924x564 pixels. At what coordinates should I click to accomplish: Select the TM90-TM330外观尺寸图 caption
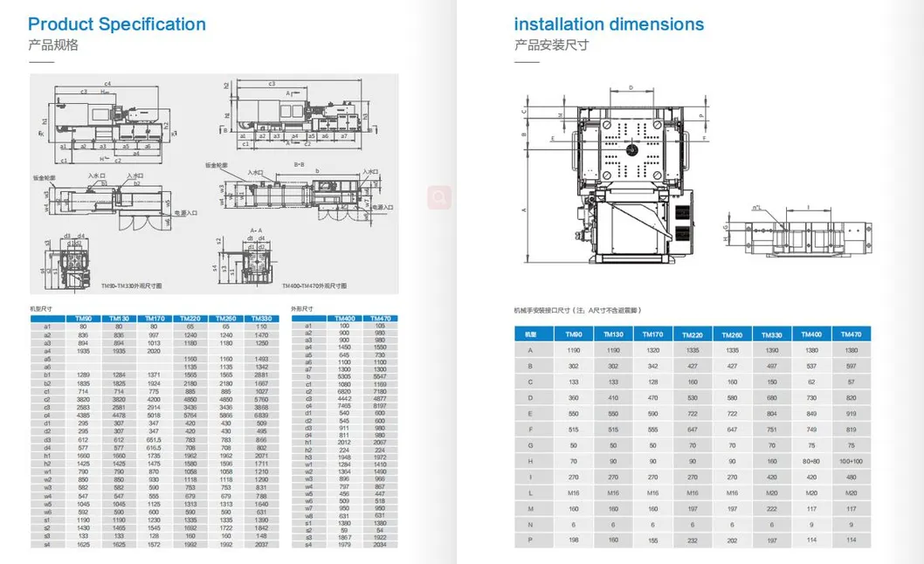(x=134, y=285)
